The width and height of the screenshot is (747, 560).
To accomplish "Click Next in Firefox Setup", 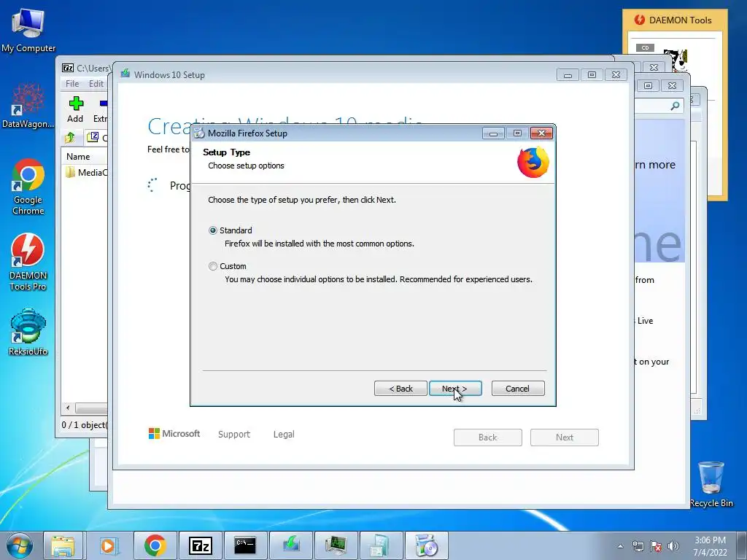I will pyautogui.click(x=455, y=389).
